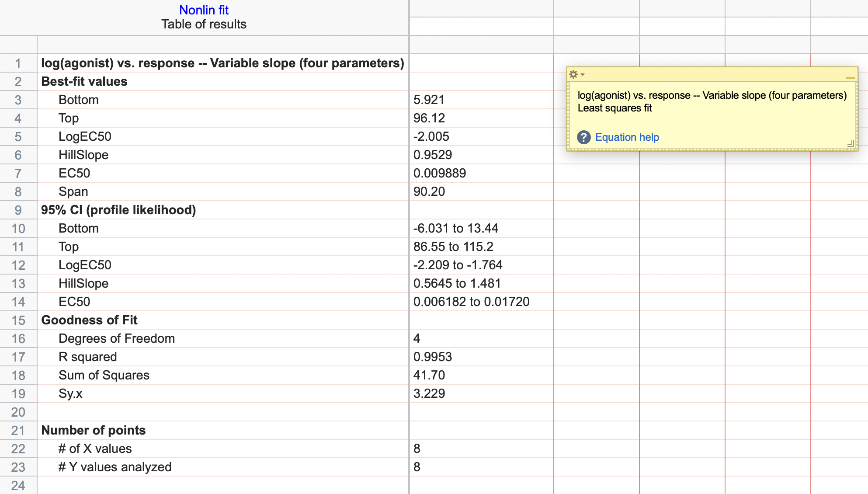Minimize the yellow floating note
The width and height of the screenshot is (868, 494).
[x=850, y=77]
